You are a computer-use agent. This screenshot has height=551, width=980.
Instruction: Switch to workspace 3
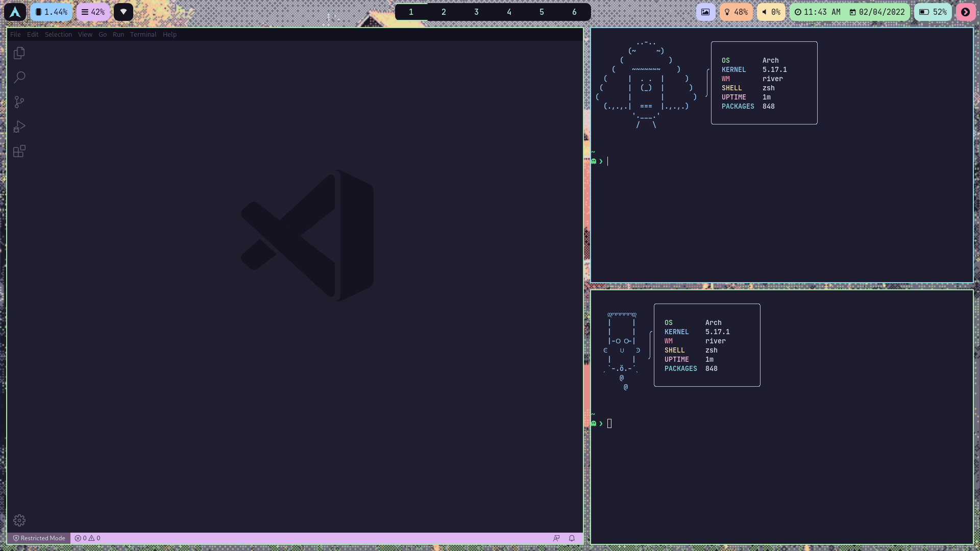click(x=476, y=12)
